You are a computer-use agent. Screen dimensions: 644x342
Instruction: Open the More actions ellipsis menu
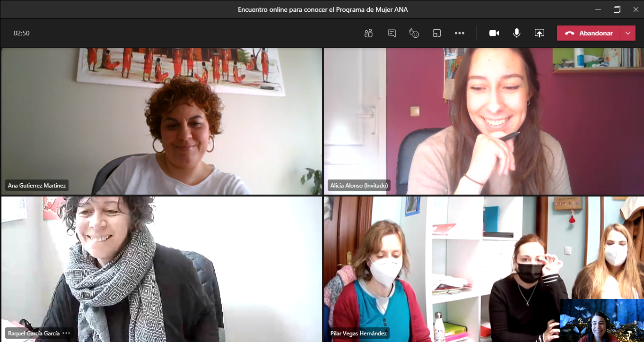pyautogui.click(x=460, y=33)
